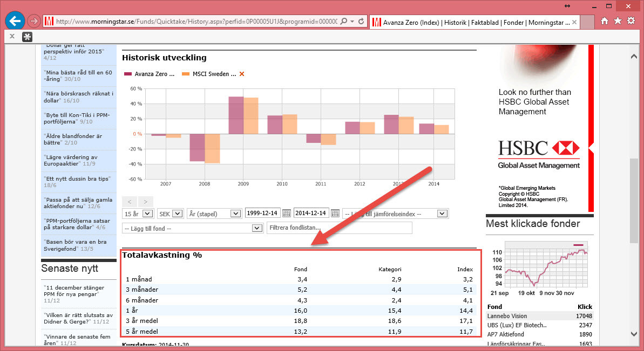Screen dimensions: 644x351
Task: Remove MSCI Sweden index with orange X
Action: (x=242, y=74)
